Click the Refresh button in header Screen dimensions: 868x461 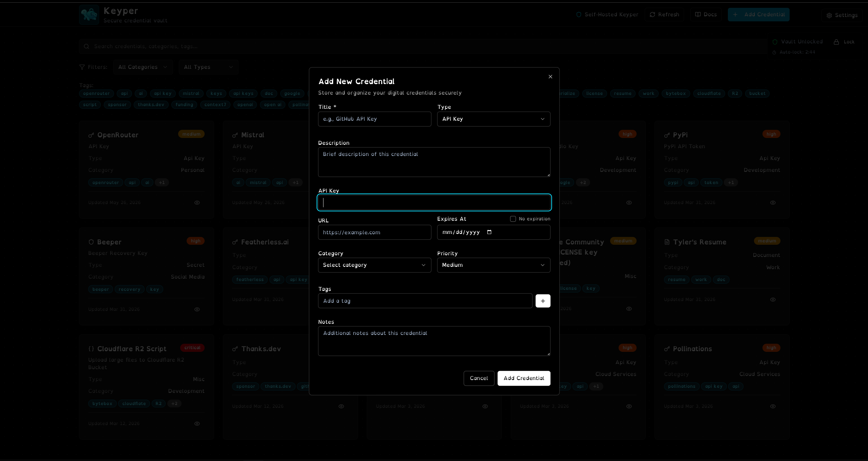[664, 15]
